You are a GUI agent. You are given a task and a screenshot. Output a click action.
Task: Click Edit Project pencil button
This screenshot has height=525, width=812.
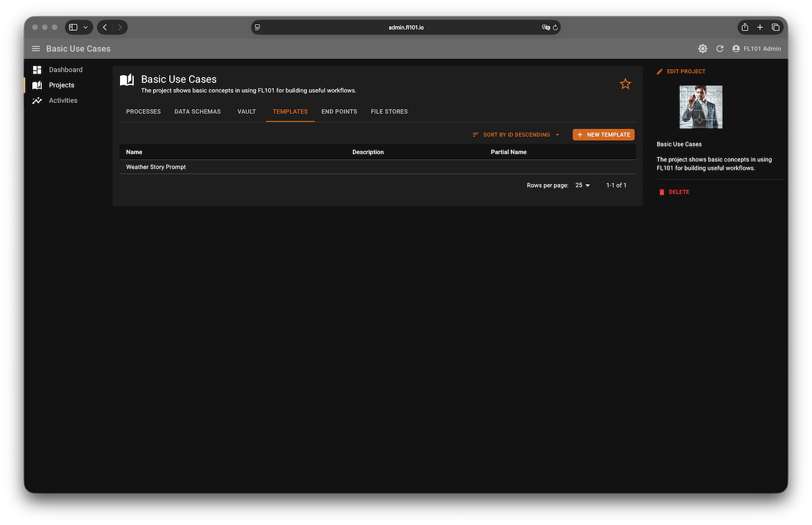point(681,72)
